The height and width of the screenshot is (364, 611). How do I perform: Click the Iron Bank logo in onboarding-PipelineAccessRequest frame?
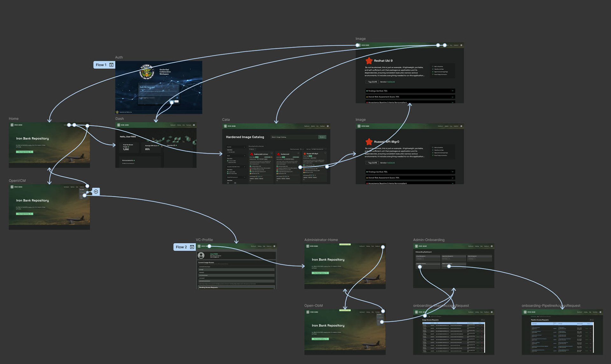coord(530,312)
